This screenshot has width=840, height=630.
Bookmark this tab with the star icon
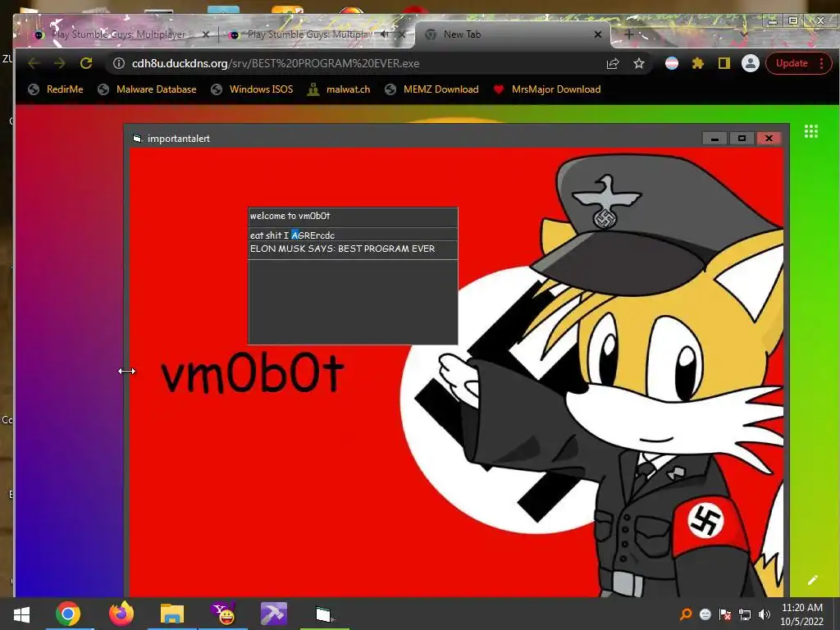[x=638, y=63]
